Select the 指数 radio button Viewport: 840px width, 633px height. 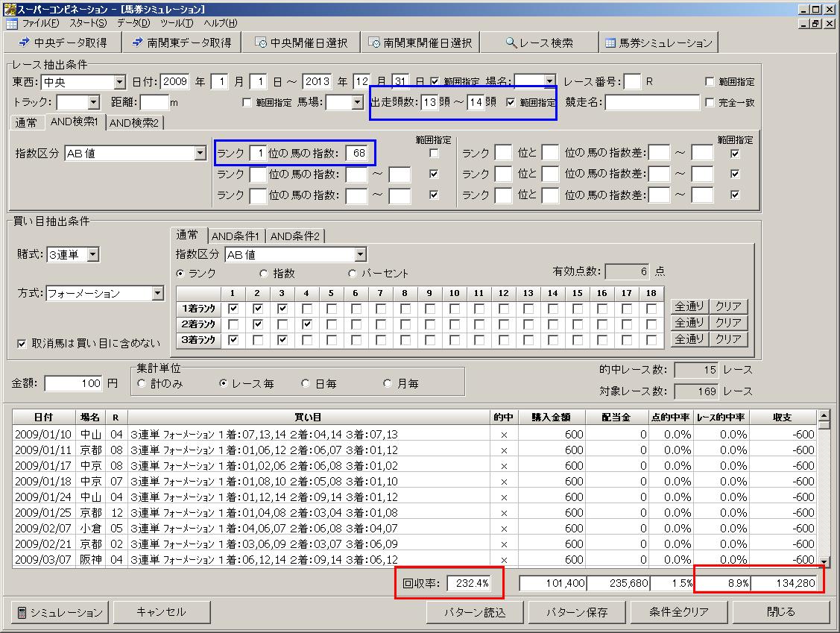coord(263,274)
